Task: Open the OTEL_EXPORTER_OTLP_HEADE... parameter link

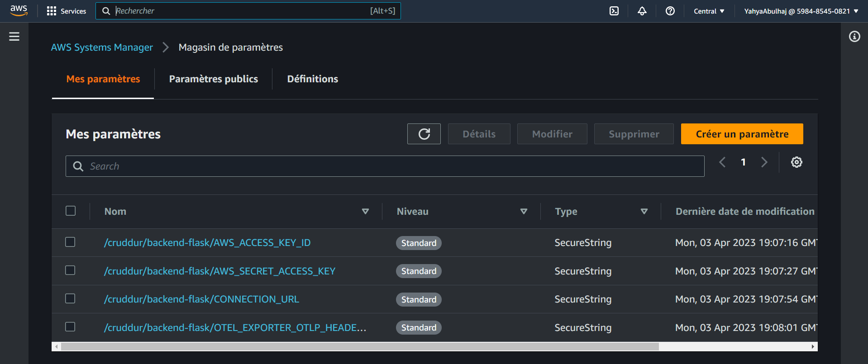Action: 235,328
